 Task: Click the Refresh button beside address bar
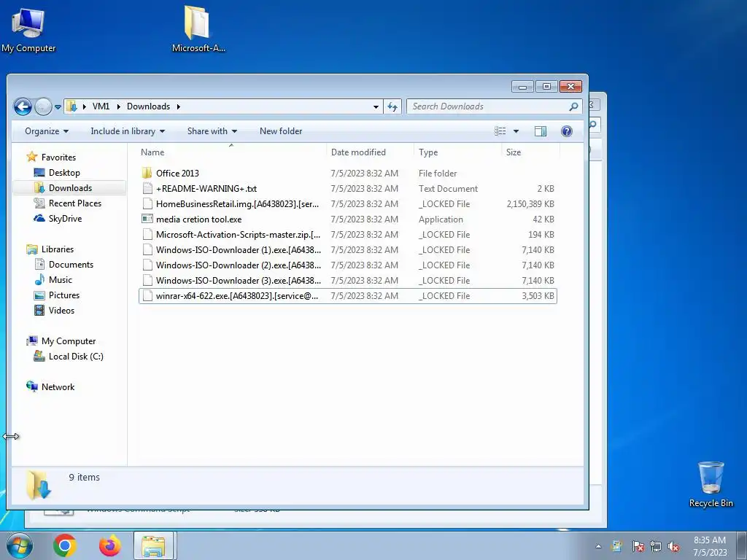(x=392, y=106)
